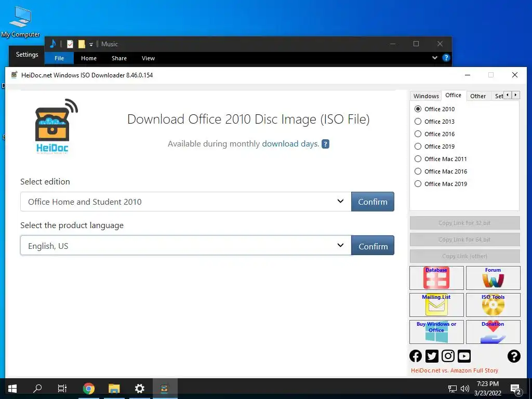Switch to the Other tab
Screen dimensions: 532x399
coord(478,96)
